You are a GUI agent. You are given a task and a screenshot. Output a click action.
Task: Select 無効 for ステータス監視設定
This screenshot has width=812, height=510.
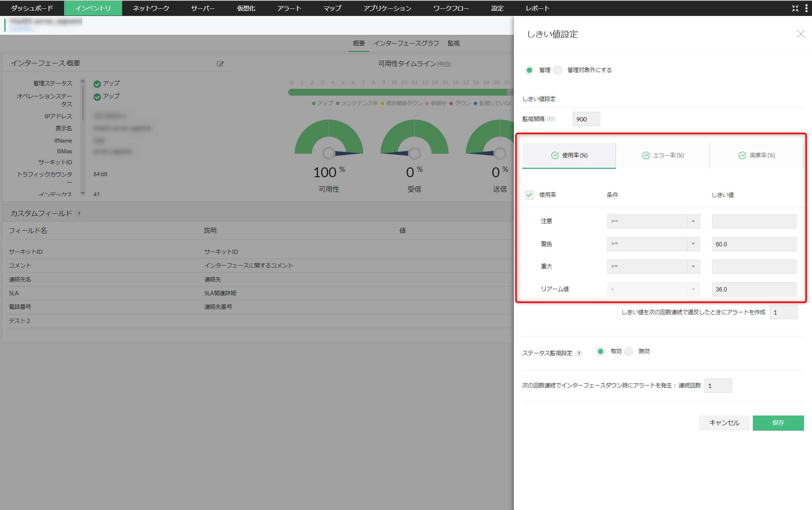(629, 351)
